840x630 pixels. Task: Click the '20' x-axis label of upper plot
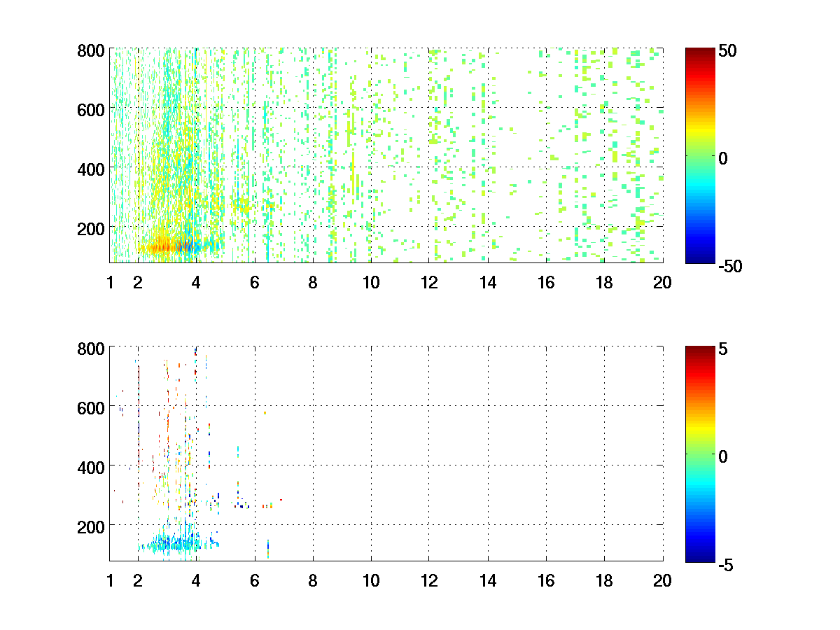(662, 283)
